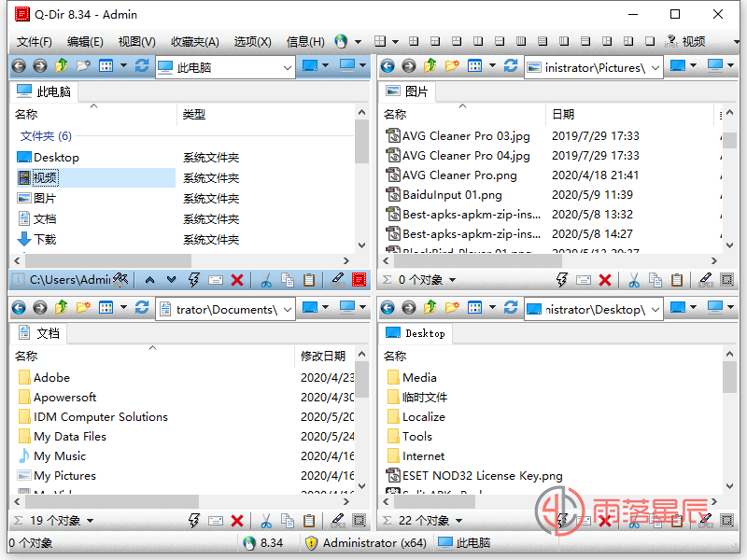
Task: Select IDM Computer Solutions folder
Action: [x=93, y=416]
